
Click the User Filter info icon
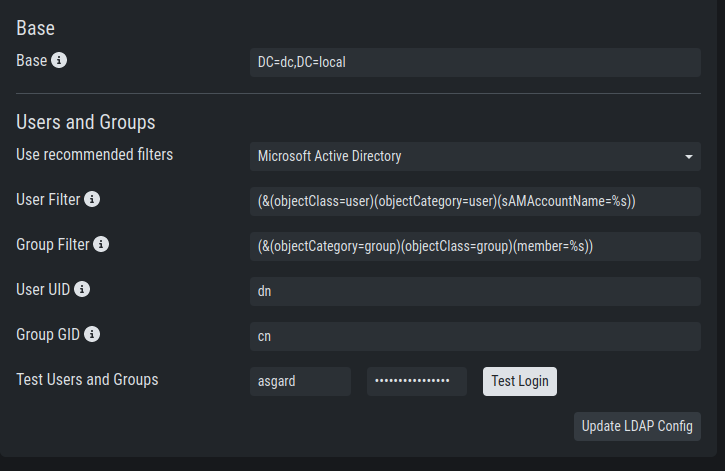(92, 199)
